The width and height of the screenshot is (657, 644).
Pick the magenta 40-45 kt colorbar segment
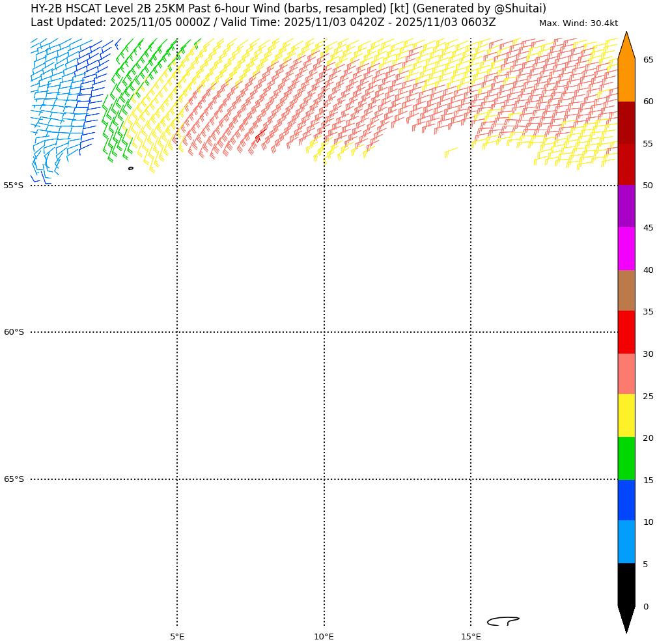[x=626, y=249]
